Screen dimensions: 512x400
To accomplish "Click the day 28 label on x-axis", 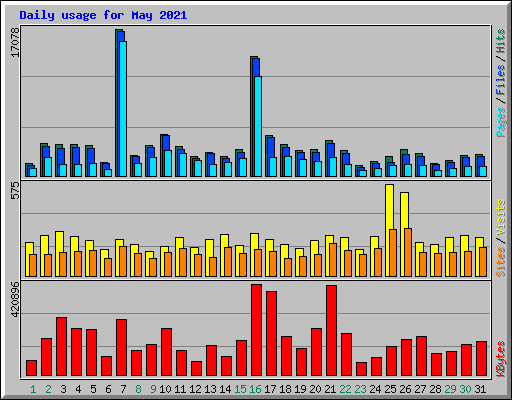I will click(435, 389).
